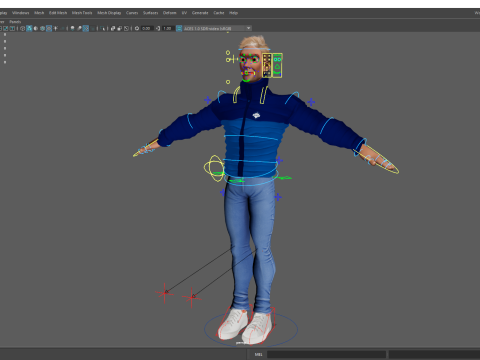The height and width of the screenshot is (360, 480).
Task: Open the Windows menu
Action: pyautogui.click(x=21, y=13)
